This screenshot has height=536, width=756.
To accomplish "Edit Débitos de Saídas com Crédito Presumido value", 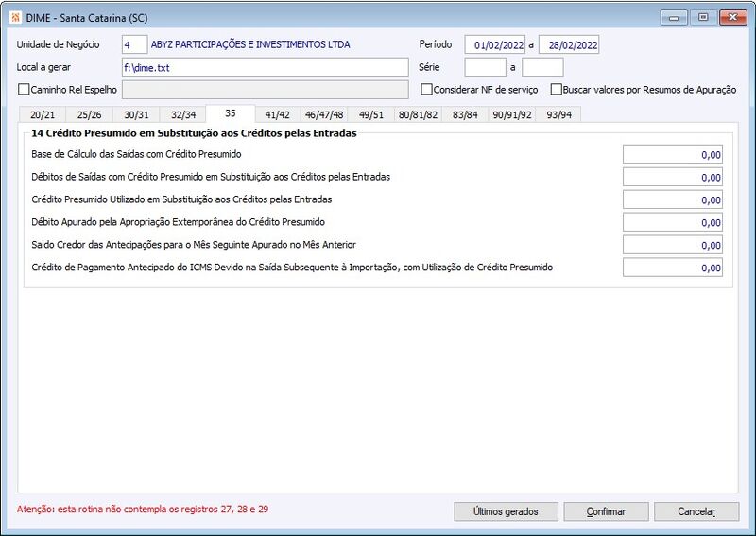I will 673,177.
